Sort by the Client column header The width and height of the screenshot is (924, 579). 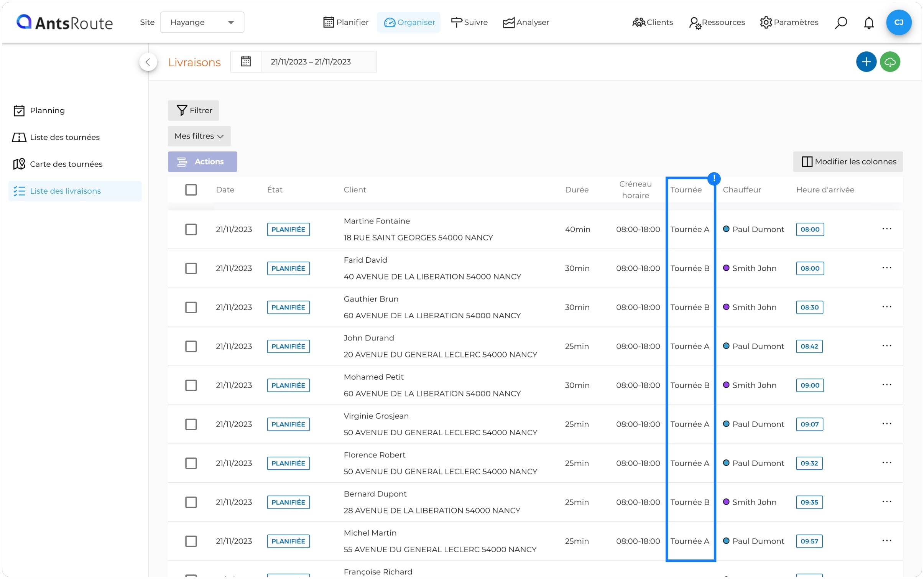tap(355, 190)
